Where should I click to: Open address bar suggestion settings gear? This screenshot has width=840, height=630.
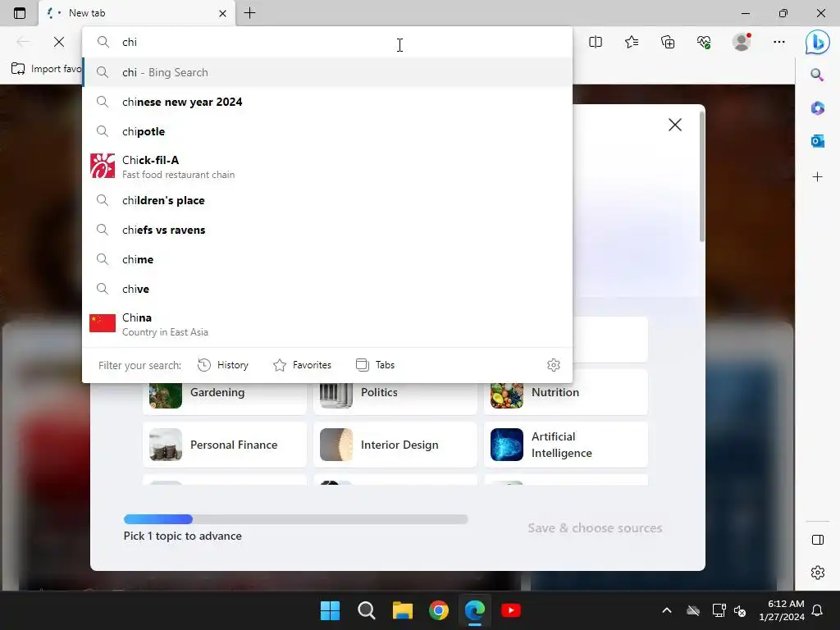(x=554, y=365)
